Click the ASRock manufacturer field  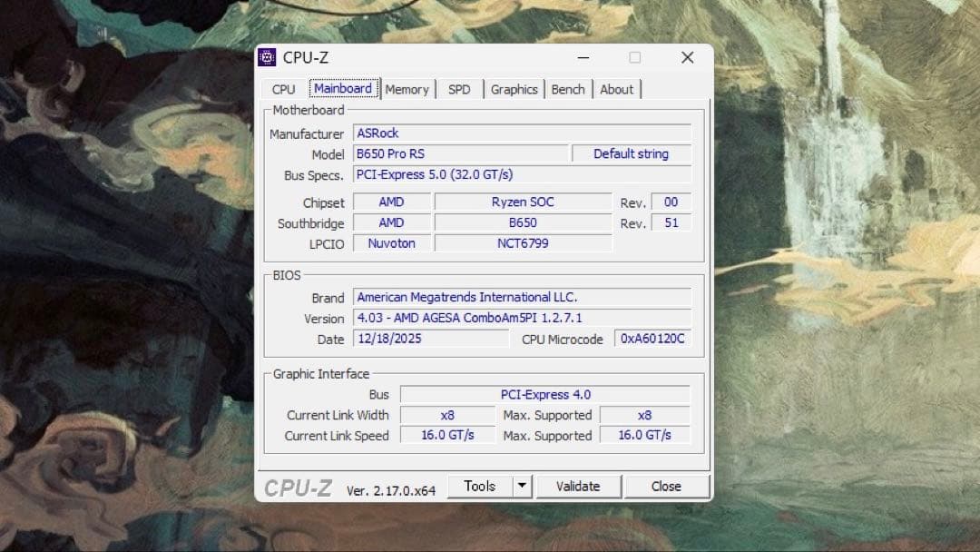523,133
